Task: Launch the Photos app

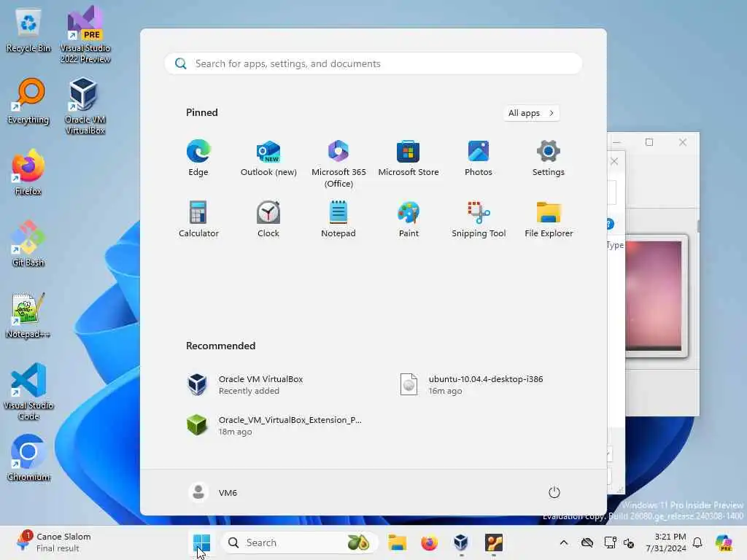Action: (479, 158)
